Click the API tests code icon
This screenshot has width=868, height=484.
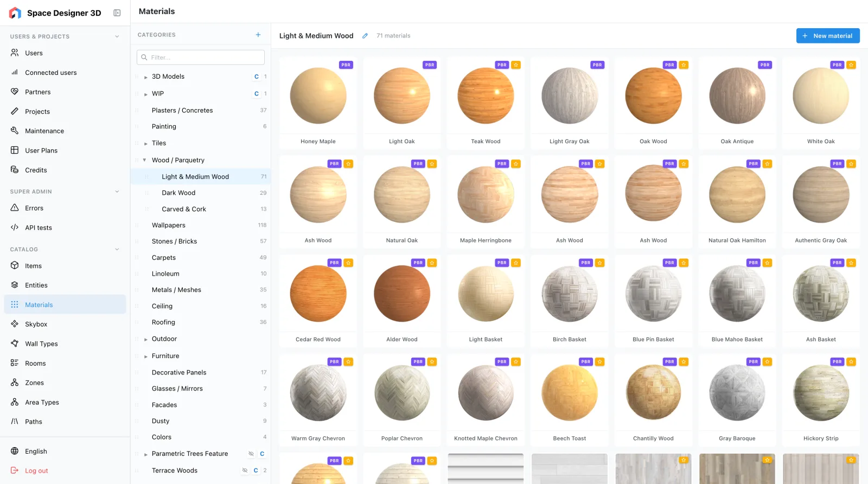pos(15,227)
